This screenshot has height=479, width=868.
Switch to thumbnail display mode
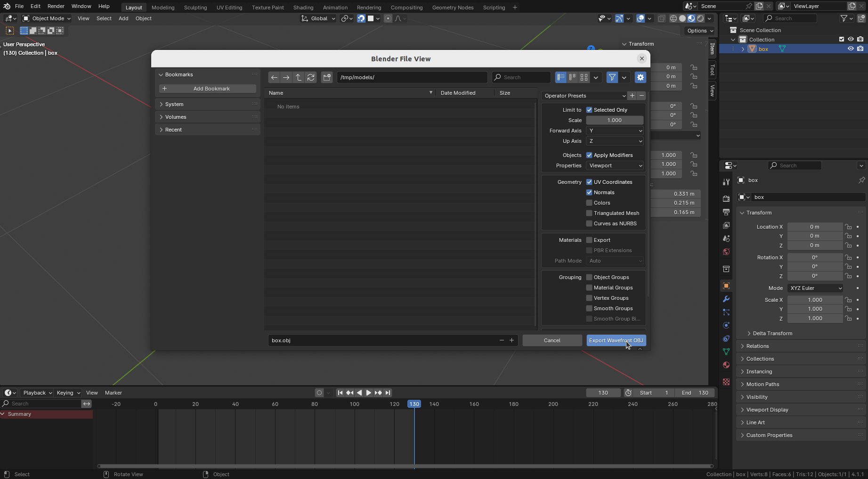(x=584, y=77)
